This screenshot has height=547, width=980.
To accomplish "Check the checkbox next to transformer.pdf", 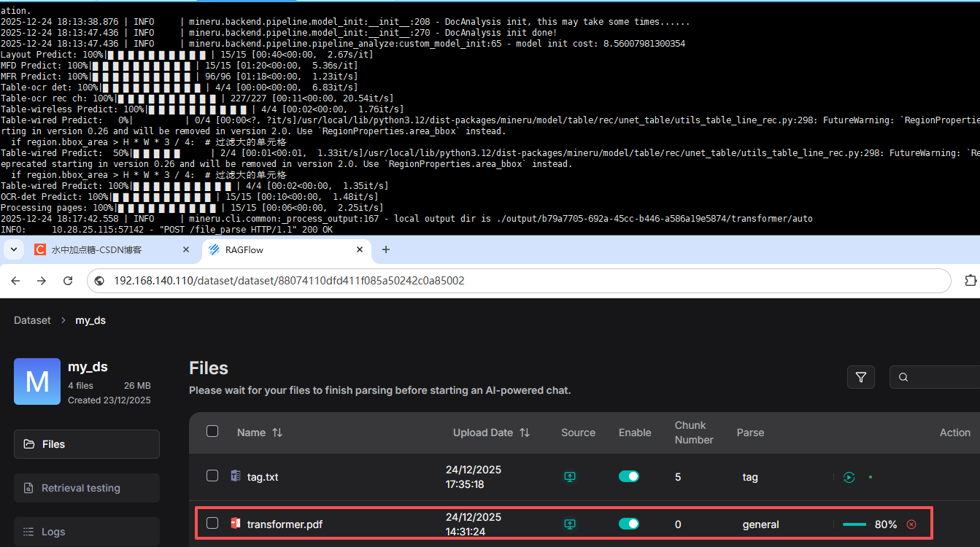I will coord(212,523).
